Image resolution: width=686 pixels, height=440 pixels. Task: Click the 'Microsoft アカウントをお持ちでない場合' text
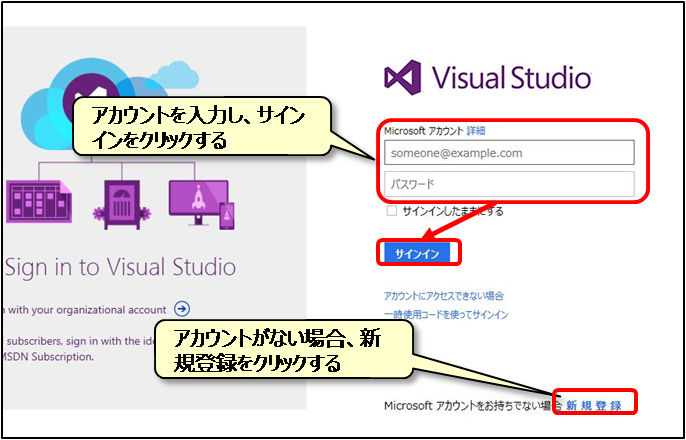pos(474,406)
